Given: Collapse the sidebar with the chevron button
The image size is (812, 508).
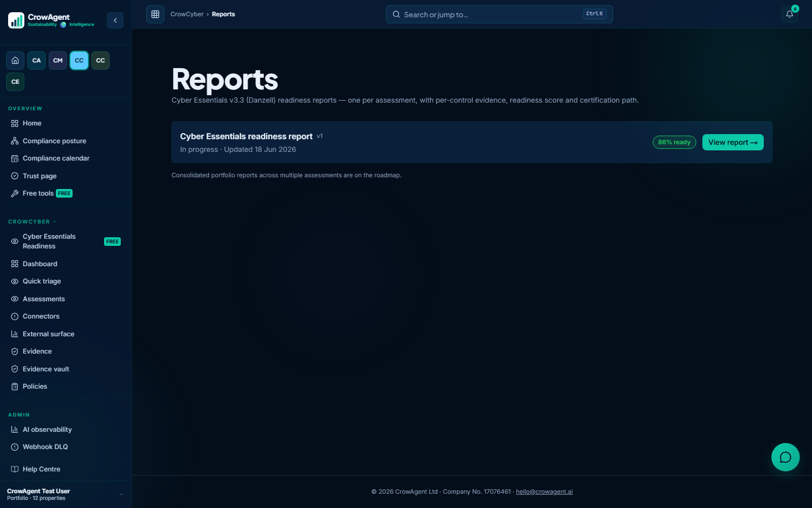Looking at the screenshot, I should click(x=115, y=20).
